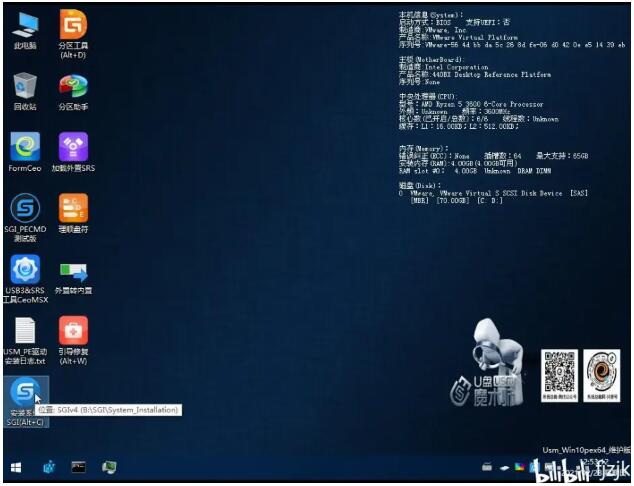
Task: Click the second pinned taskbar icon
Action: [x=46, y=467]
